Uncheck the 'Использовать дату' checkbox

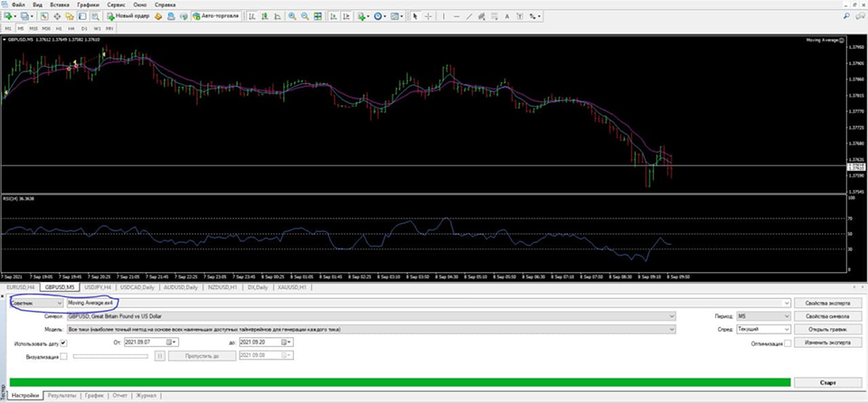tap(62, 343)
